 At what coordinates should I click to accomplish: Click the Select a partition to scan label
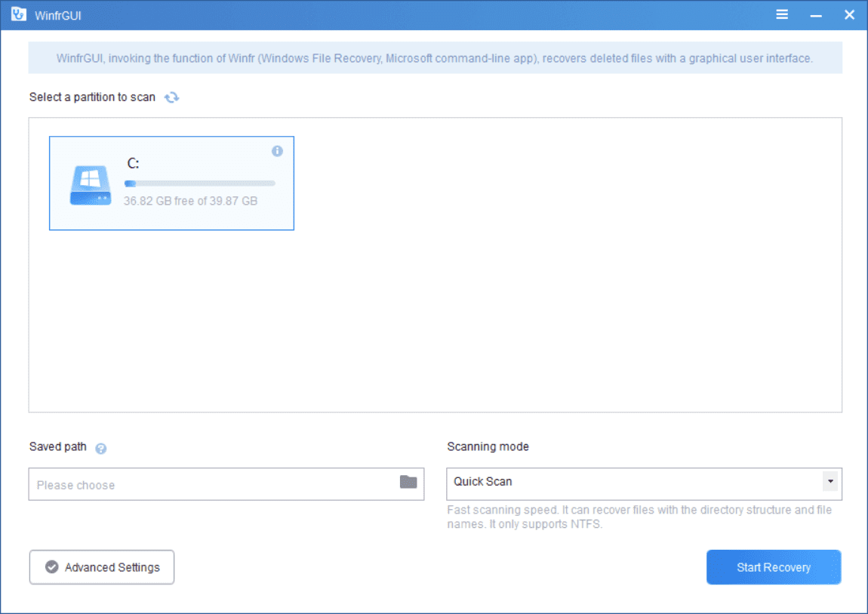(92, 97)
